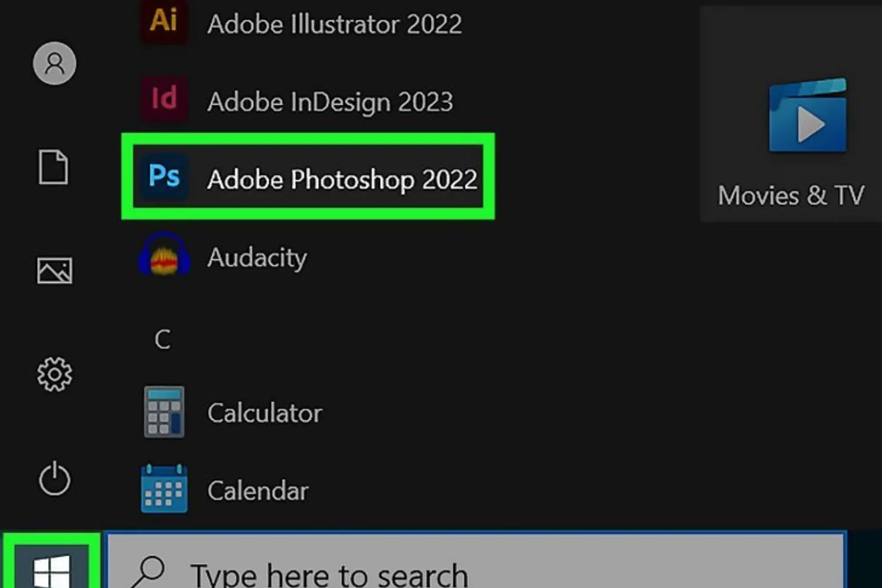The image size is (882, 588).
Task: Click the Adobe Photoshop 2022 label text
Action: 342,179
